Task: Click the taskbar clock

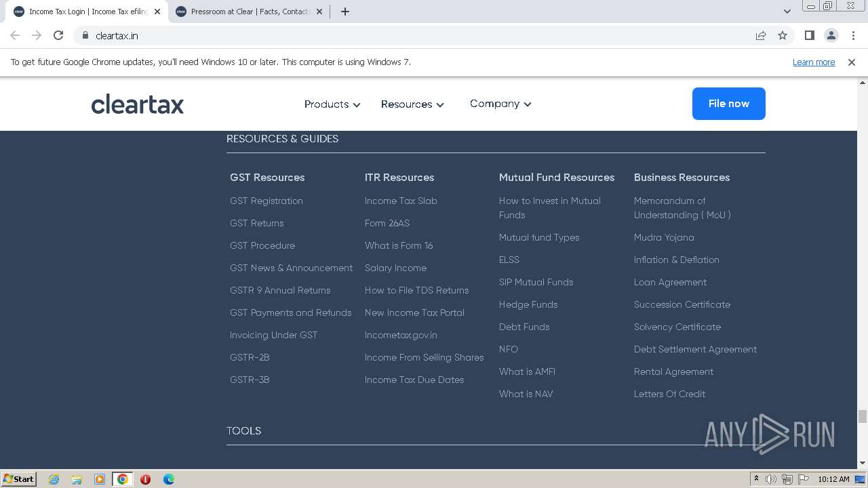Action: click(x=833, y=479)
